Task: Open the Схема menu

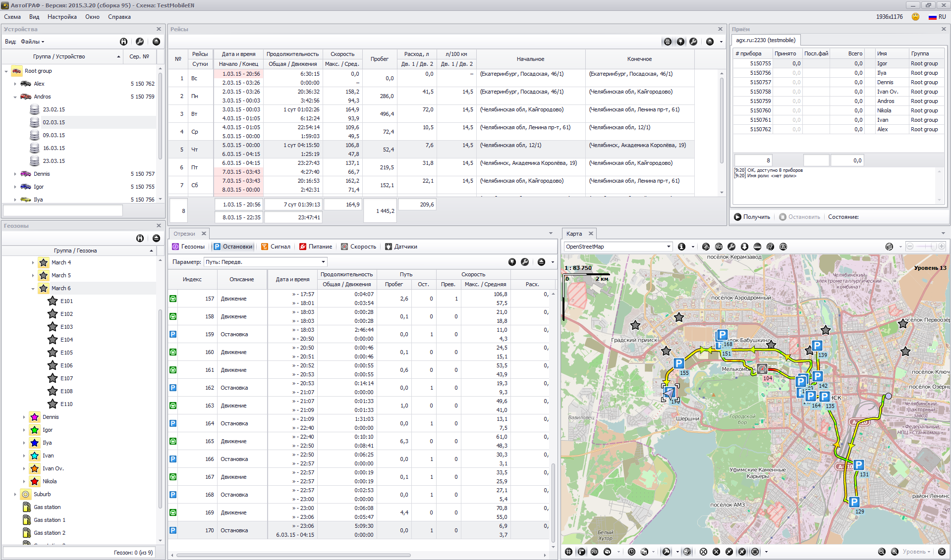Action: [x=12, y=17]
